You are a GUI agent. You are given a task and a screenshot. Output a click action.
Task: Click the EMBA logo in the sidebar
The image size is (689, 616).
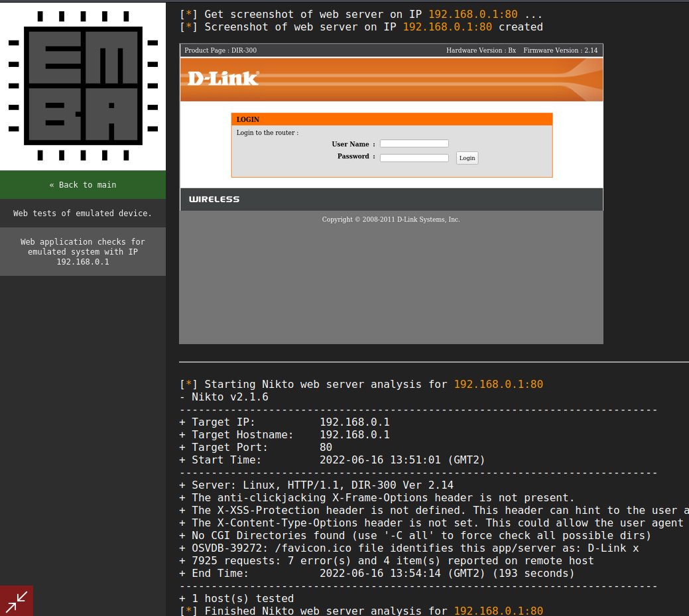82,84
